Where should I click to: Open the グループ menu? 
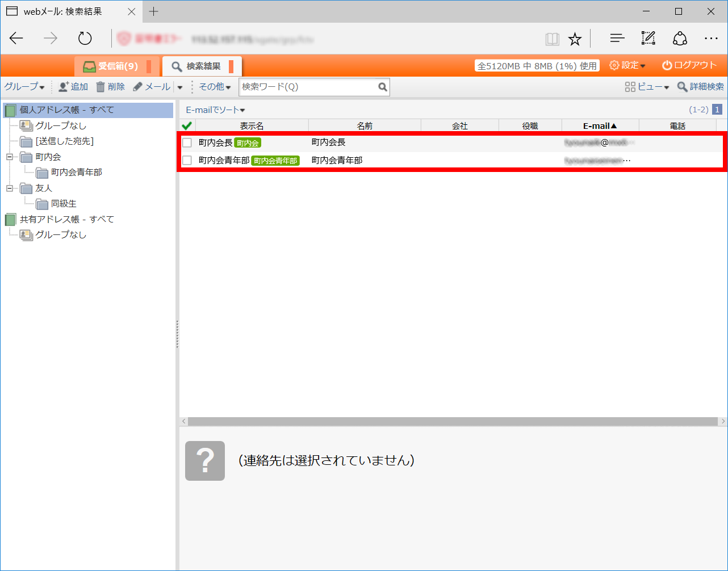pyautogui.click(x=24, y=87)
